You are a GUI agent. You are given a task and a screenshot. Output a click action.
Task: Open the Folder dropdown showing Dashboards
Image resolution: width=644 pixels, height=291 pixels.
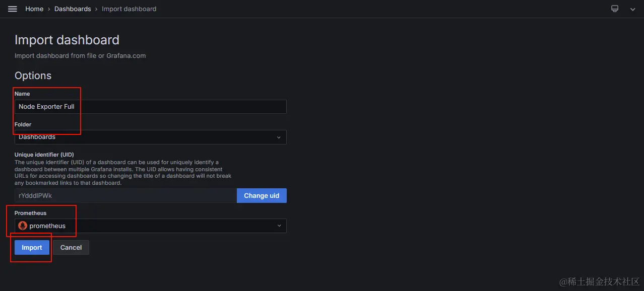[151, 137]
